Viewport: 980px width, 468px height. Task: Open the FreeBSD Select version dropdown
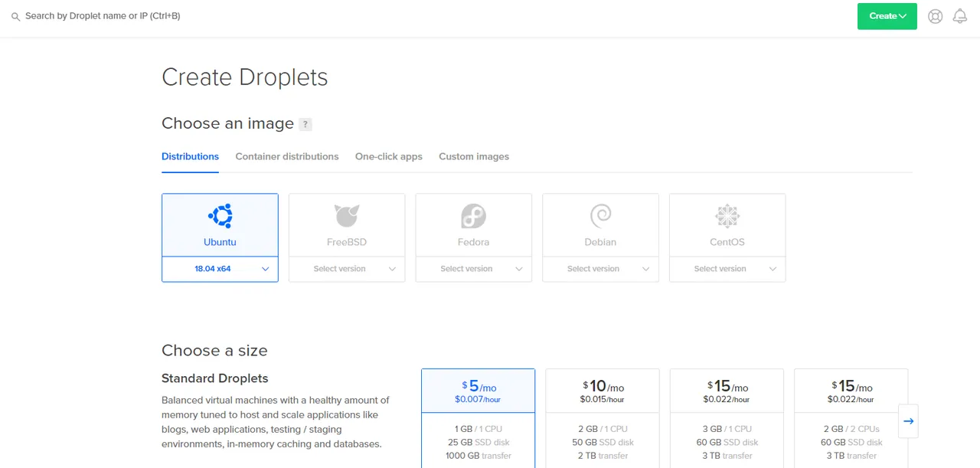point(347,269)
